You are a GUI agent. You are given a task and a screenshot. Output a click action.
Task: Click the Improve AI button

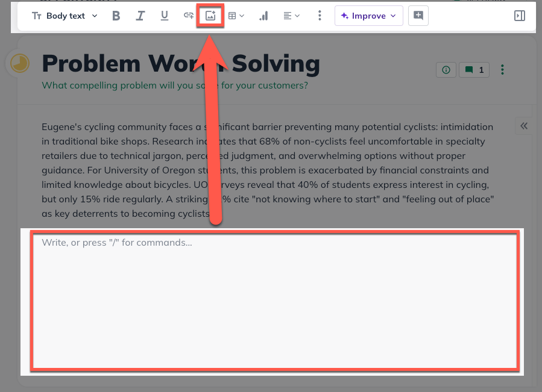(x=368, y=16)
